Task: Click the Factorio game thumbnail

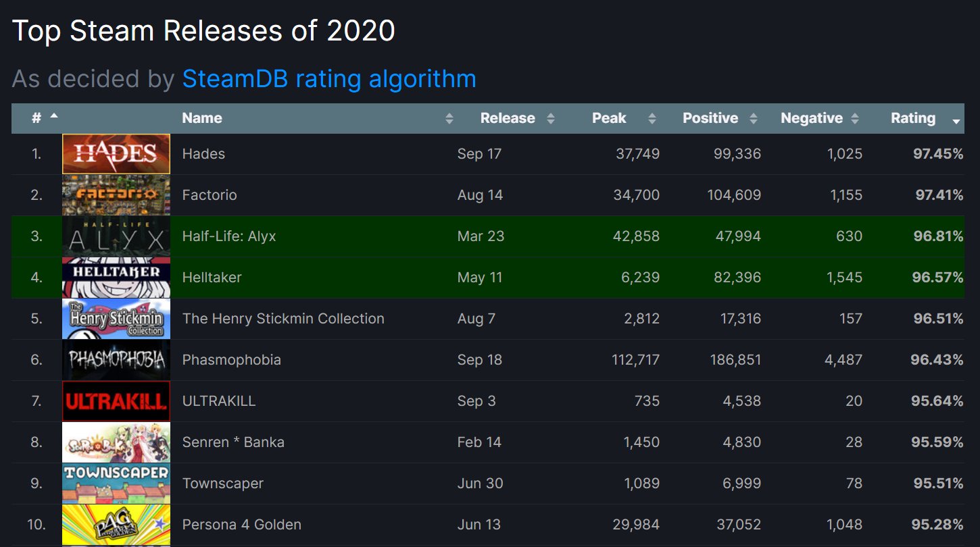Action: (x=116, y=195)
